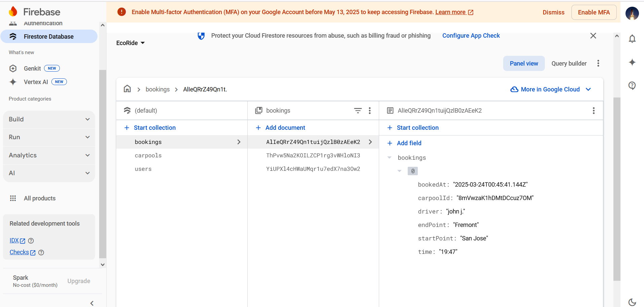Expand the Run product category

pos(49,137)
